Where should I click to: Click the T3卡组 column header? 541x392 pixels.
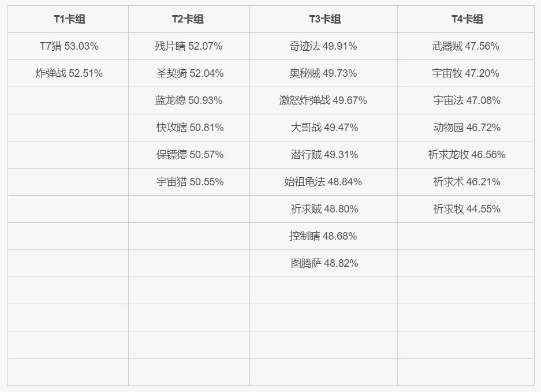pos(324,19)
